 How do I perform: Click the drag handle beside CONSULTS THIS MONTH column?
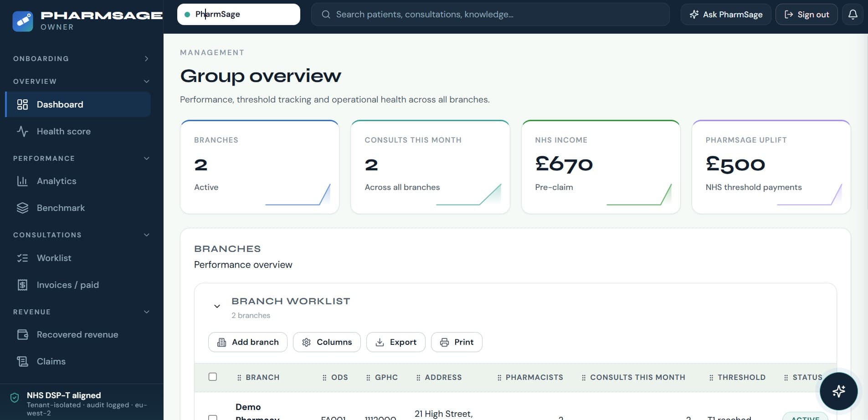tap(584, 378)
